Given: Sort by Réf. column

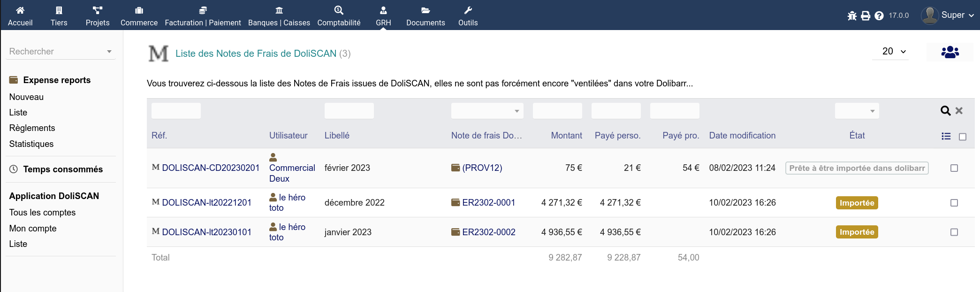Looking at the screenshot, I should [159, 135].
